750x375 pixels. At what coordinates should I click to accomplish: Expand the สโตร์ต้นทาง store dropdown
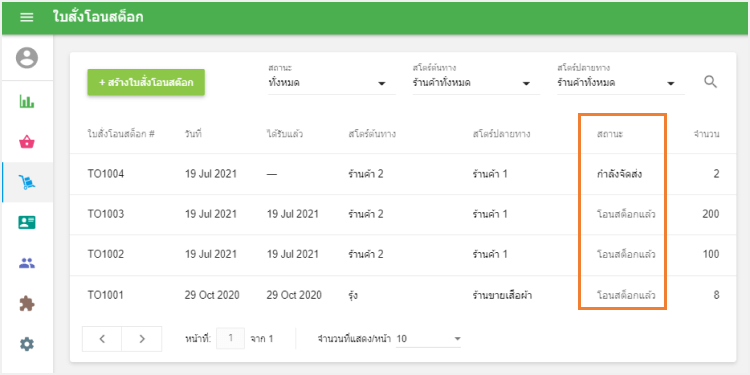(x=476, y=83)
